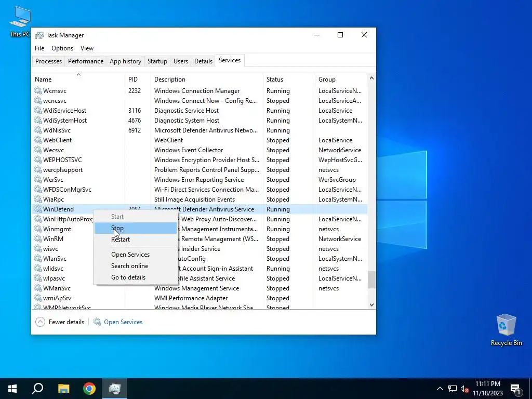Sort services by Name column header

point(78,79)
